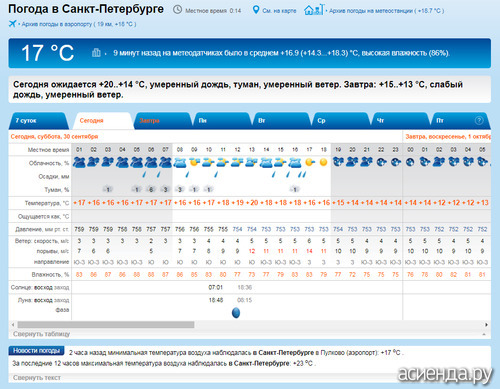Click the 'Погода в Санкт-Петербурге' page title
The height and width of the screenshot is (389, 500).
[86, 9]
